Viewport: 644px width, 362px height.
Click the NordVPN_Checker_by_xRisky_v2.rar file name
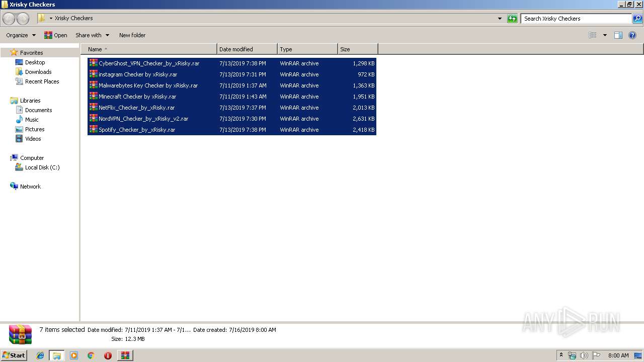(x=143, y=119)
